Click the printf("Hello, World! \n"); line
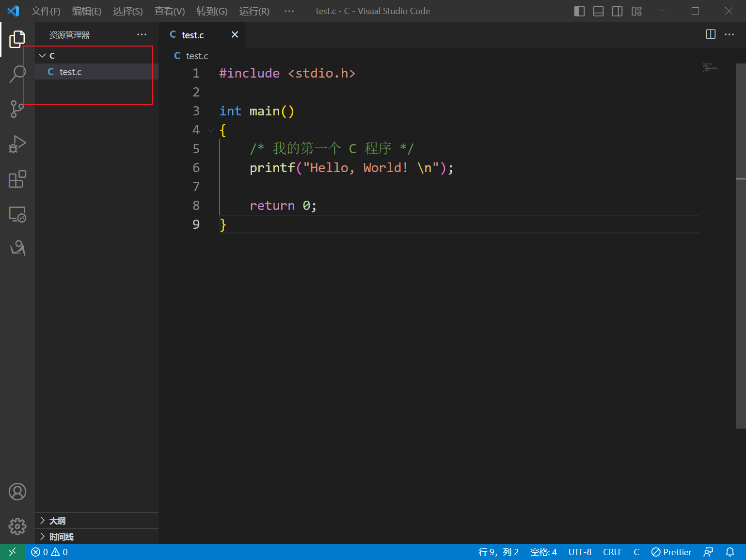Screen dimensions: 746x560 click(x=351, y=168)
